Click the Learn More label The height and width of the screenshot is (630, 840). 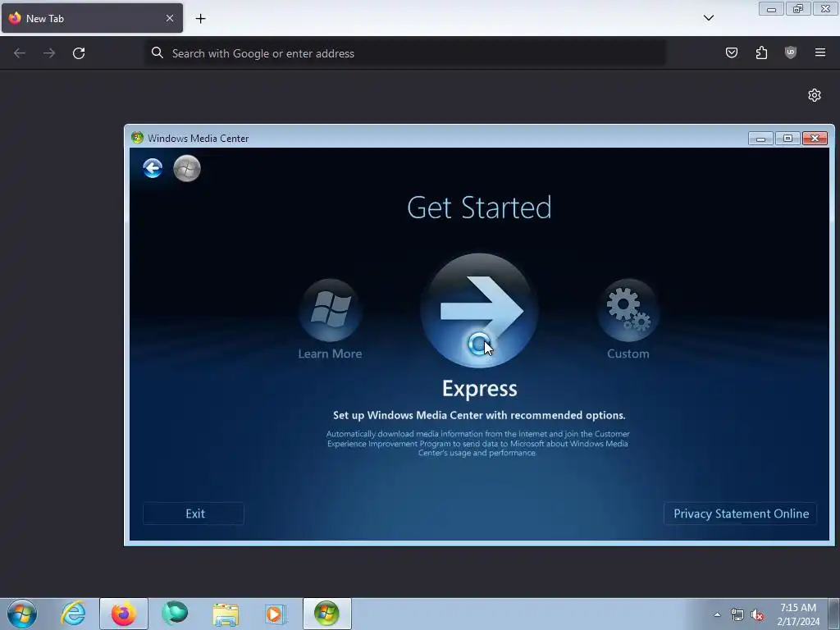click(x=330, y=354)
